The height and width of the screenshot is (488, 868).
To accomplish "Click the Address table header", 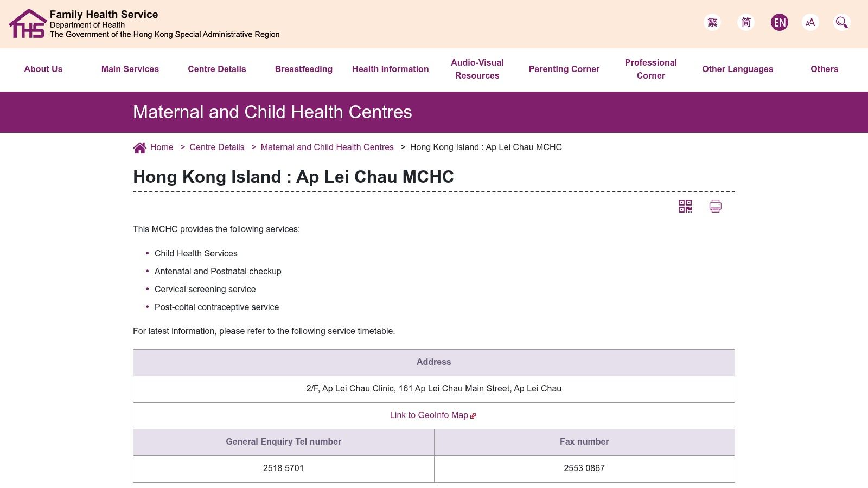I will pos(434,362).
